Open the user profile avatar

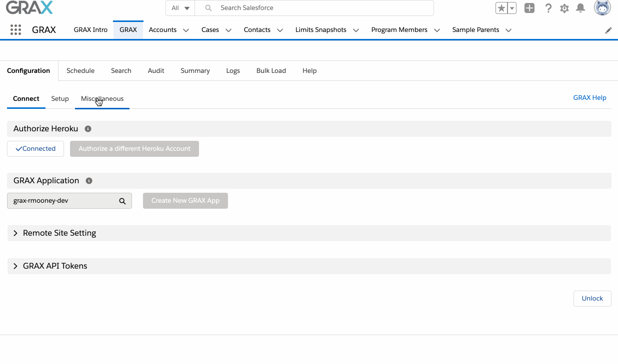coord(602,8)
